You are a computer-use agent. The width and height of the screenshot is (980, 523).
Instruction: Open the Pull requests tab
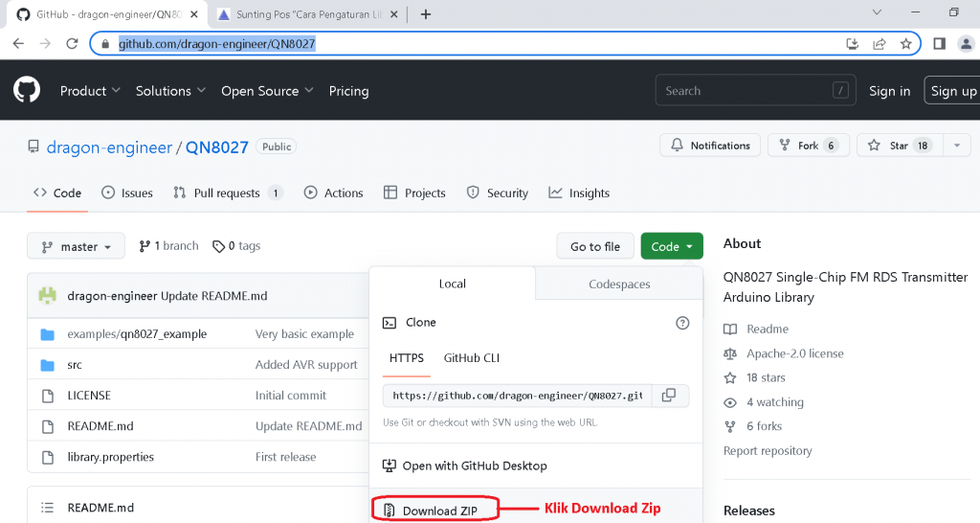[228, 193]
